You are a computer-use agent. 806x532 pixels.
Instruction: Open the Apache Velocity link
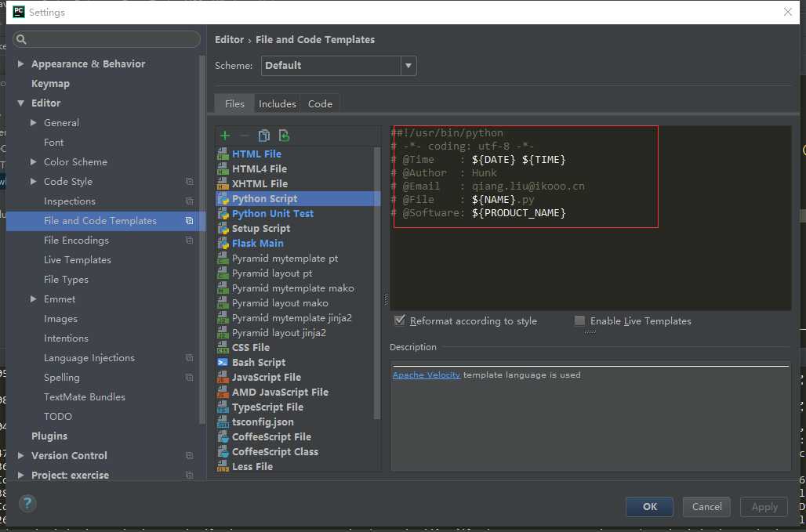(427, 375)
